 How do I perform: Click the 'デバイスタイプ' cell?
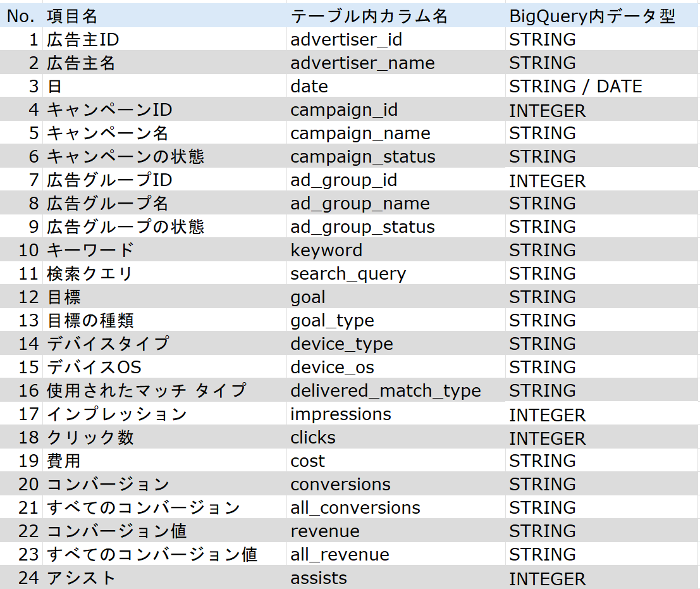[x=164, y=344]
